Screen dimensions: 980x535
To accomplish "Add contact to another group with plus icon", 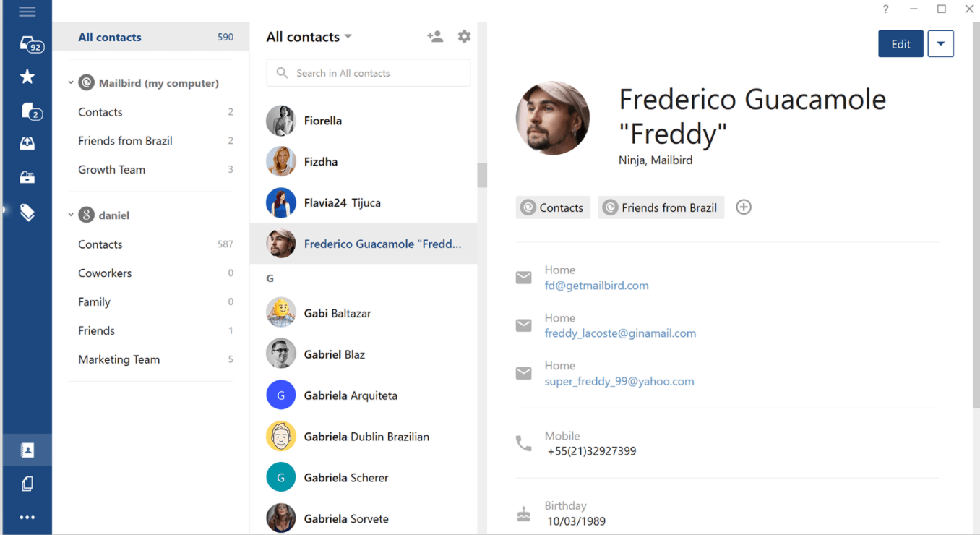I will click(x=744, y=207).
